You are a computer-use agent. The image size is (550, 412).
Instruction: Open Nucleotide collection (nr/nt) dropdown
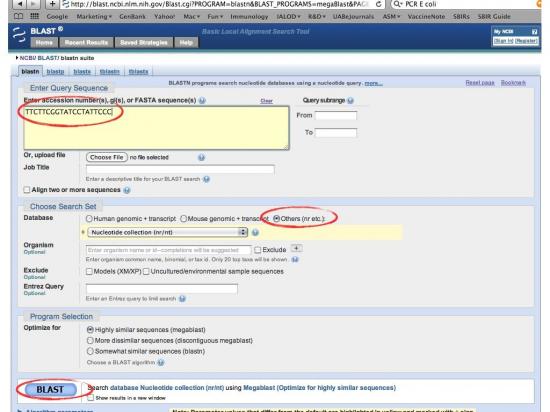[x=168, y=232]
